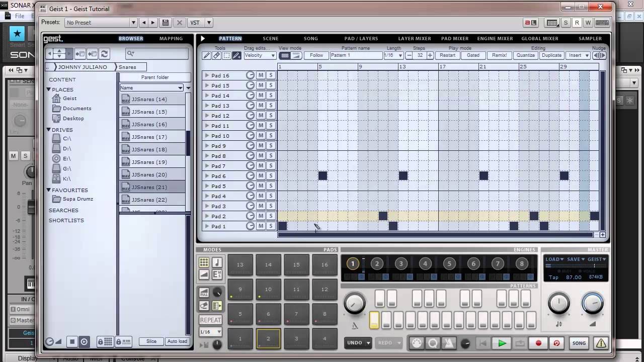
Task: Open the Insert dropdown
Action: tap(578, 55)
